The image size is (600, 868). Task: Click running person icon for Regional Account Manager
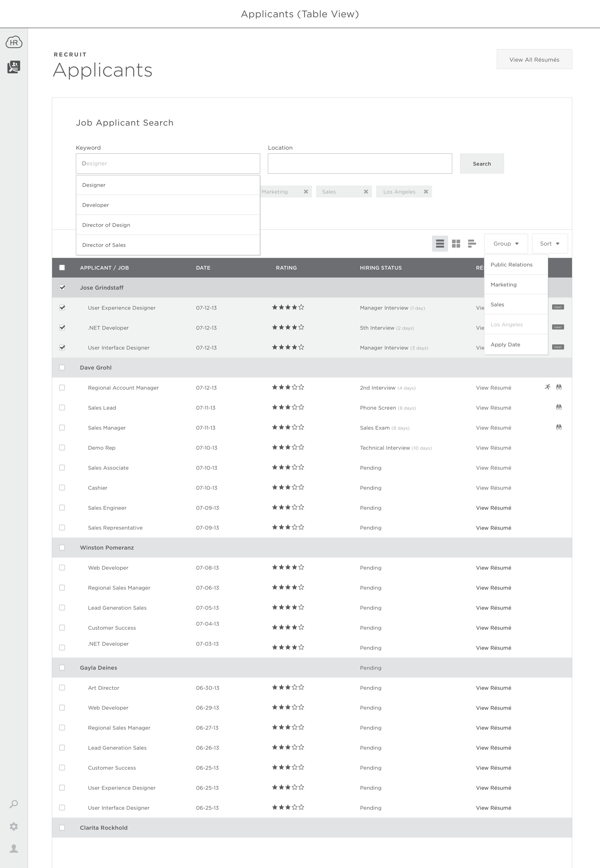(x=548, y=387)
